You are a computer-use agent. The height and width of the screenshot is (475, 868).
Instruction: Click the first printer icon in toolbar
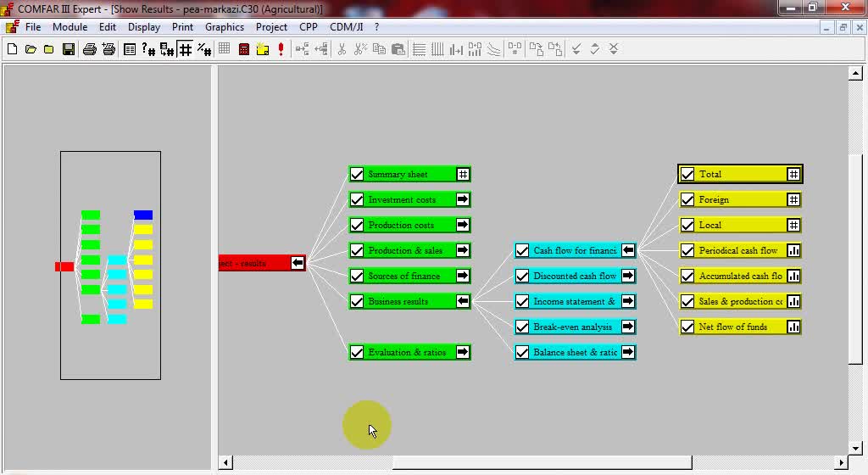click(x=90, y=49)
